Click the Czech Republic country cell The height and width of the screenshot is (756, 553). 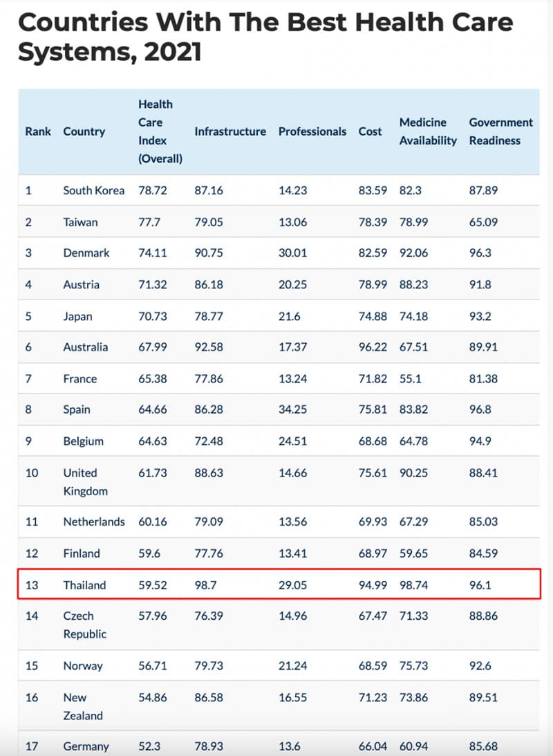pyautogui.click(x=85, y=625)
